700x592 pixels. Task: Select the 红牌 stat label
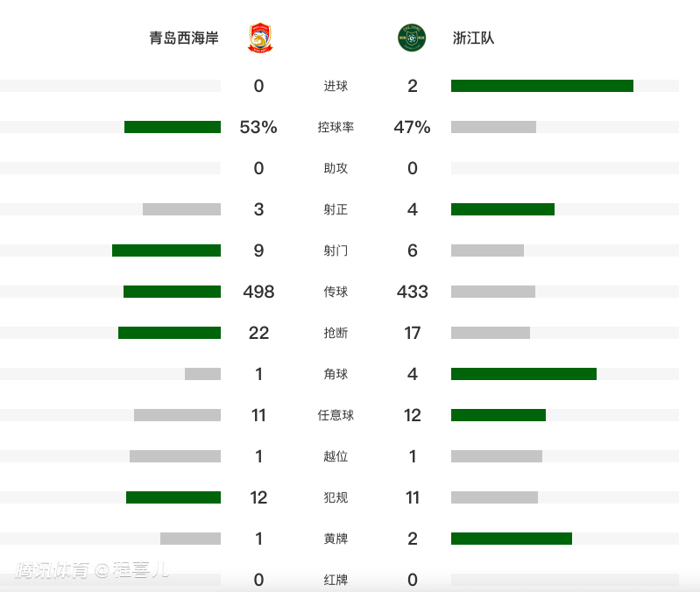click(336, 580)
